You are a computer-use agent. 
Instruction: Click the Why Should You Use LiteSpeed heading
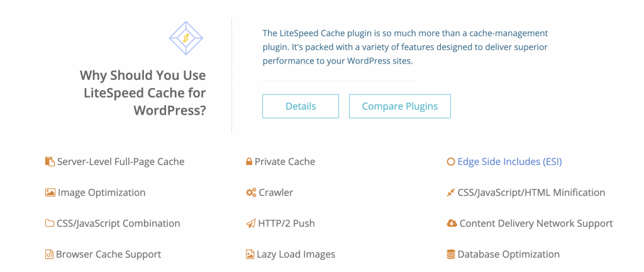click(143, 93)
